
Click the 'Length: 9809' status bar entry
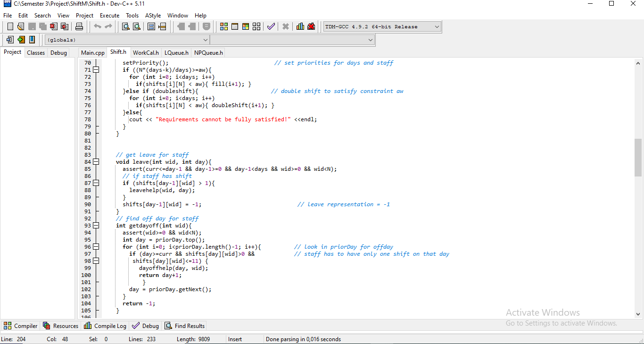point(193,339)
